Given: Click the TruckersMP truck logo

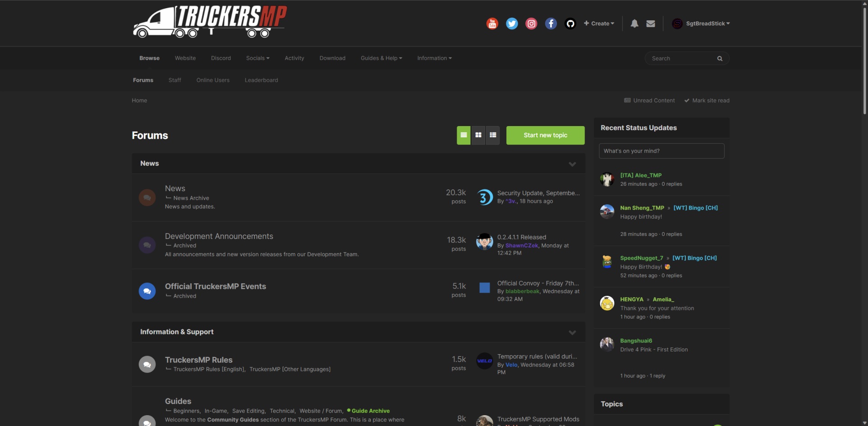Looking at the screenshot, I should click(x=208, y=21).
